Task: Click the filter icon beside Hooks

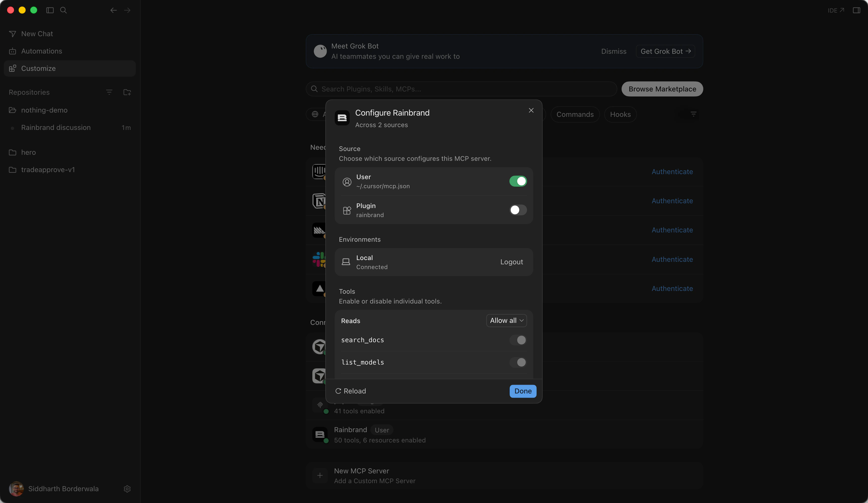Action: click(694, 114)
